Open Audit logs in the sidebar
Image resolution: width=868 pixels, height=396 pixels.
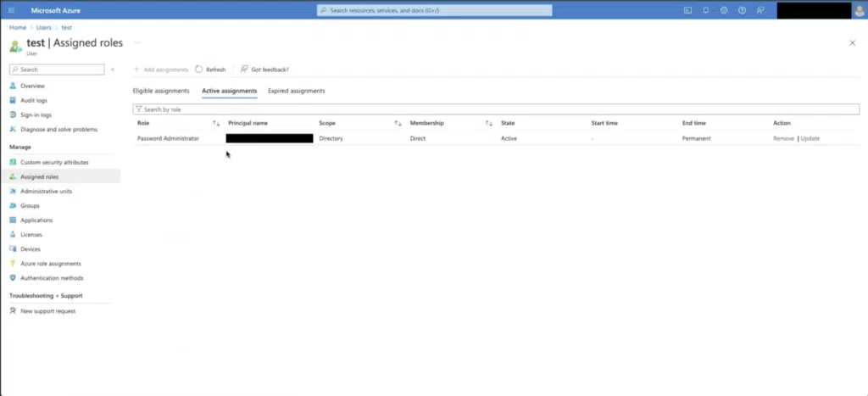[34, 100]
